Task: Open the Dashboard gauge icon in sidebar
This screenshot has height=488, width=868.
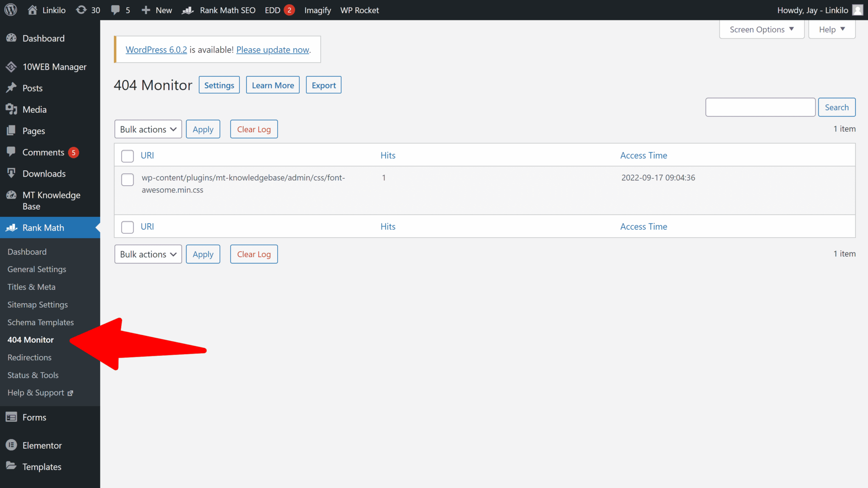Action: point(11,38)
